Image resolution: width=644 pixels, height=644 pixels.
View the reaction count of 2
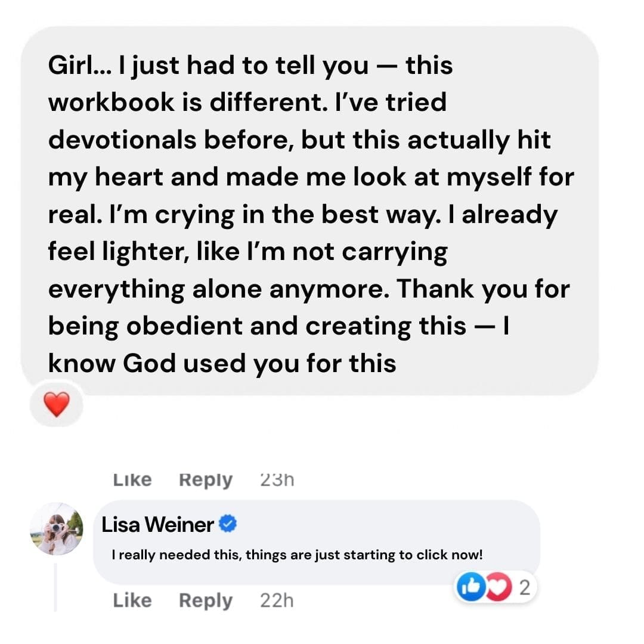click(524, 588)
